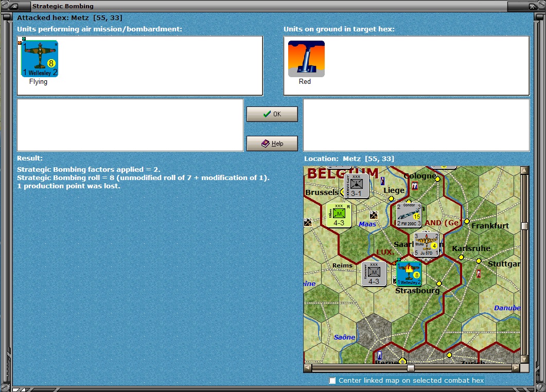The height and width of the screenshot is (392, 546).
Task: Click the "1 production point was lost." line
Action: point(68,186)
